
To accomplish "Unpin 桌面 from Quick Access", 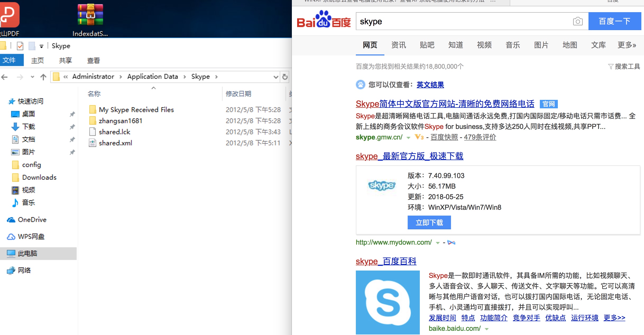I will click(72, 114).
